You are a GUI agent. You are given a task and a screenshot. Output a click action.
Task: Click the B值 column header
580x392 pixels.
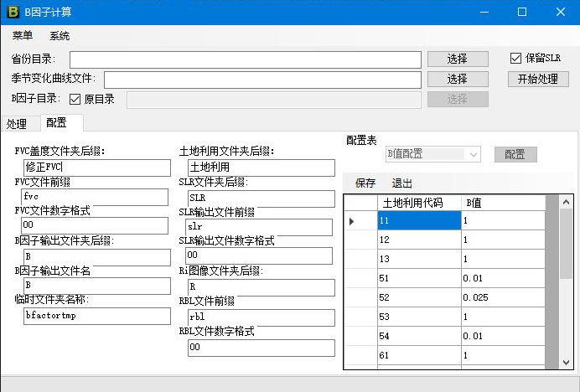tap(504, 203)
